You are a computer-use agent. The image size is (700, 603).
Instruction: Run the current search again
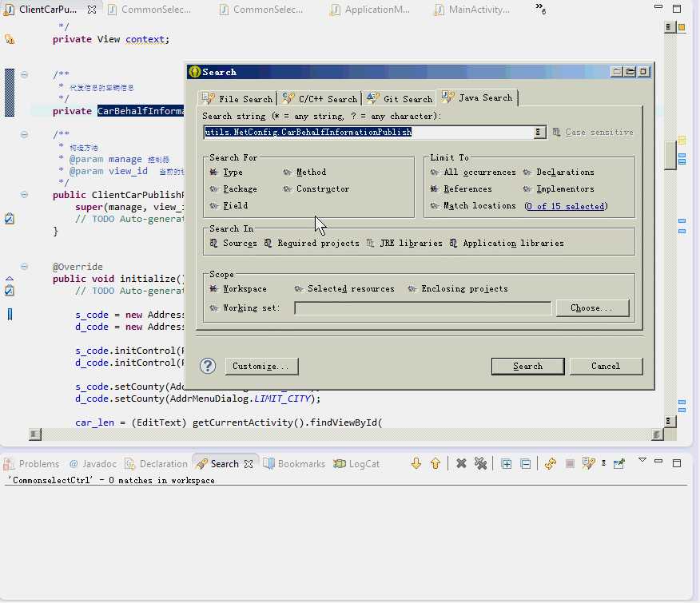(551, 463)
